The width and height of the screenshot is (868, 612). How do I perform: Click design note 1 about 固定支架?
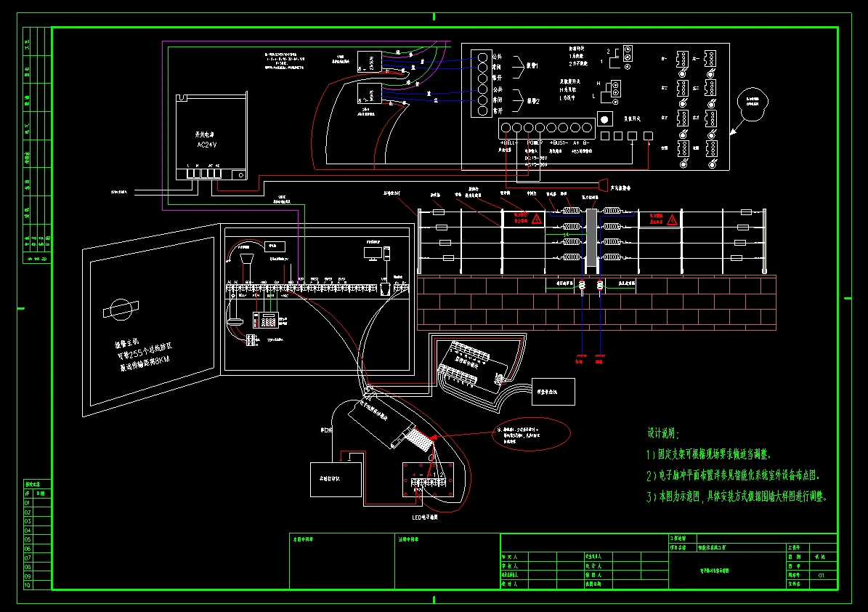point(709,454)
